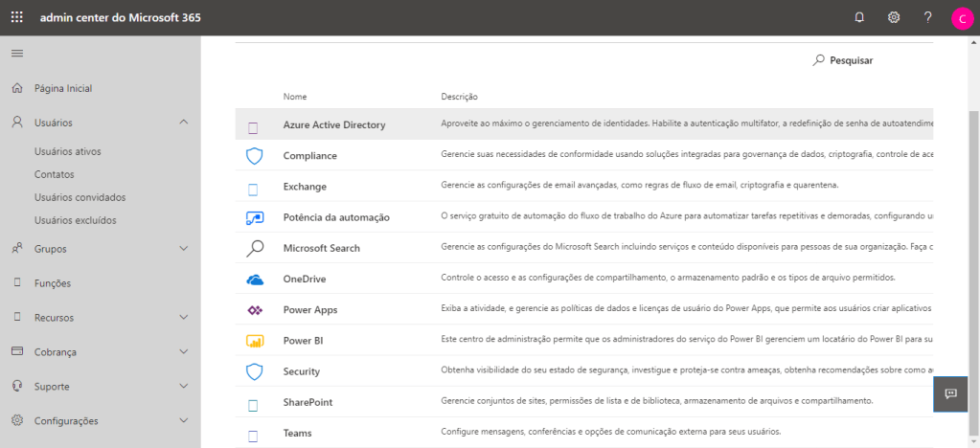Click the Power BI icon

(255, 341)
